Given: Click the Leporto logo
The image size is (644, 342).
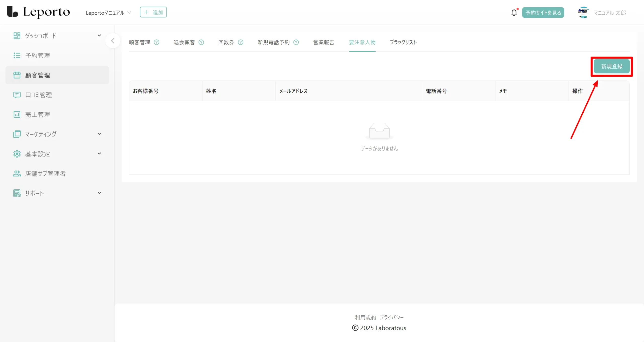Looking at the screenshot, I should (x=38, y=12).
